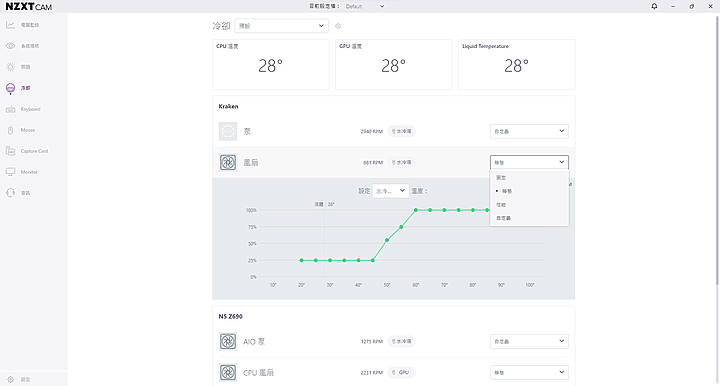720x386 pixels.
Task: Open the CPU fan mode dropdown
Action: click(x=529, y=373)
